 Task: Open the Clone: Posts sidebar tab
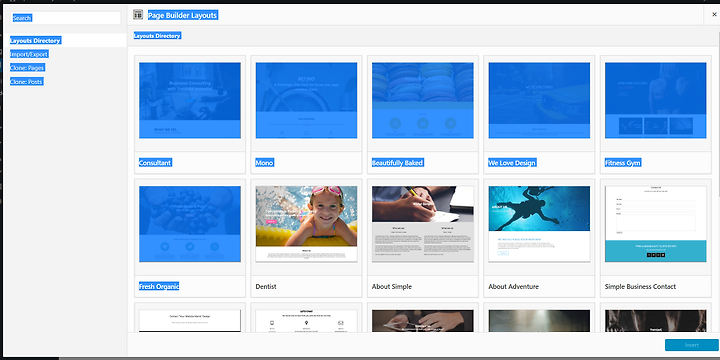pyautogui.click(x=27, y=82)
